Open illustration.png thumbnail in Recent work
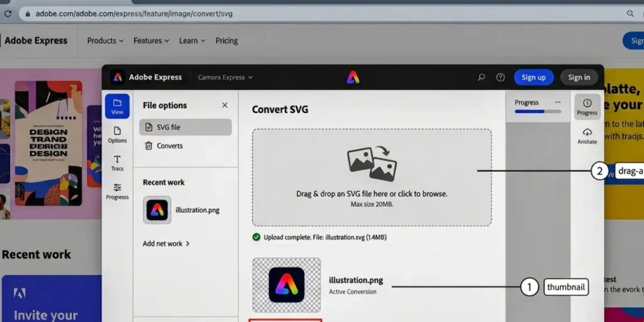Viewport: 644px width, 322px height. [x=157, y=210]
